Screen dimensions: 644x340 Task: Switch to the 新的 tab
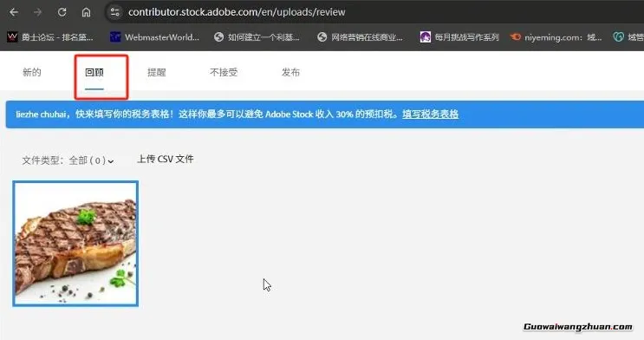click(31, 72)
